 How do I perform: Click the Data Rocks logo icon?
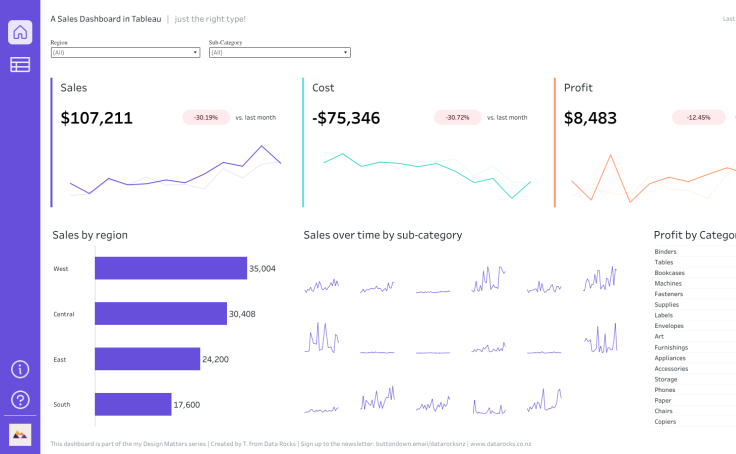click(20, 434)
